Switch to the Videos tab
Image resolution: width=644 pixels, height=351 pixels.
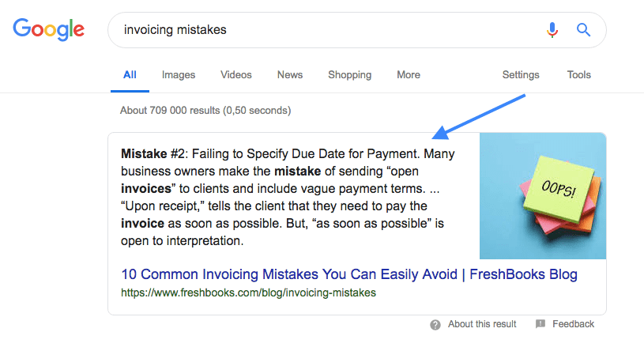[235, 75]
